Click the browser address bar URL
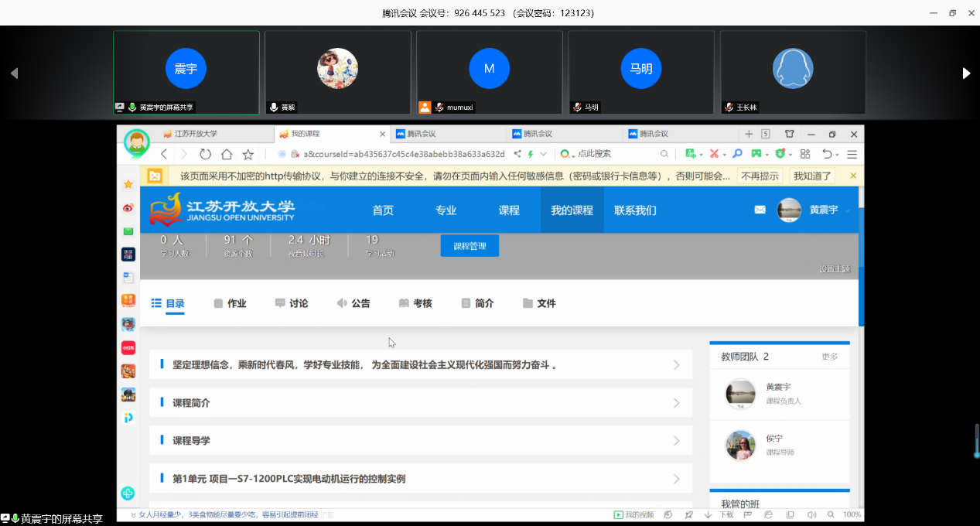This screenshot has width=980, height=526. [x=402, y=154]
